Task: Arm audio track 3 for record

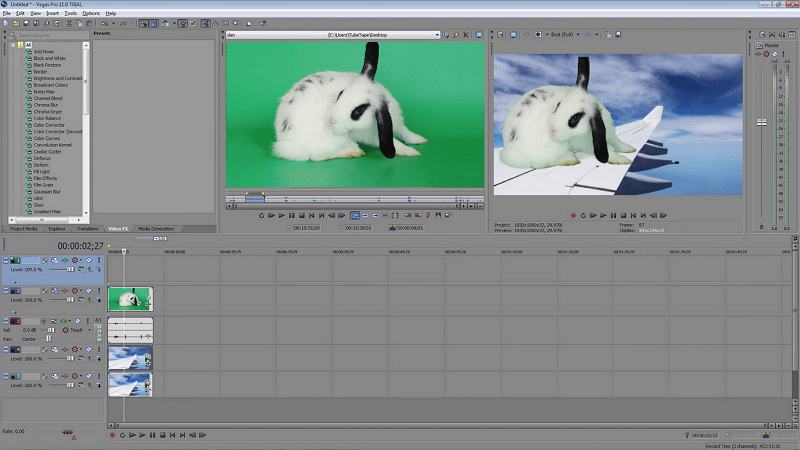Action: pyautogui.click(x=43, y=321)
